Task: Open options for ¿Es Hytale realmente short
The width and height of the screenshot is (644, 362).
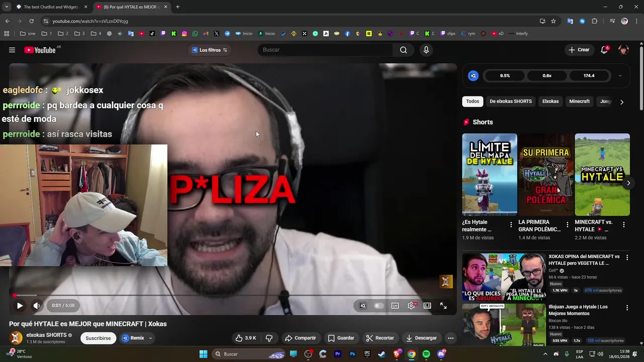Action: 511,225
